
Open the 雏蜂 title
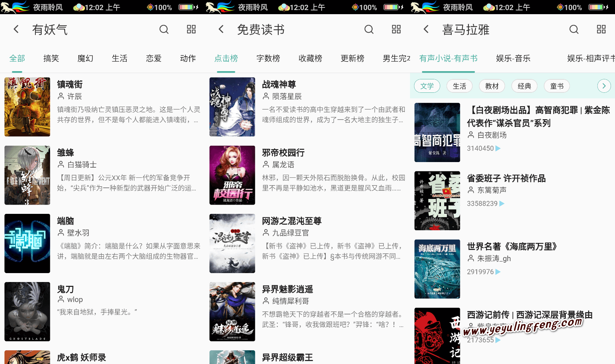(66, 153)
